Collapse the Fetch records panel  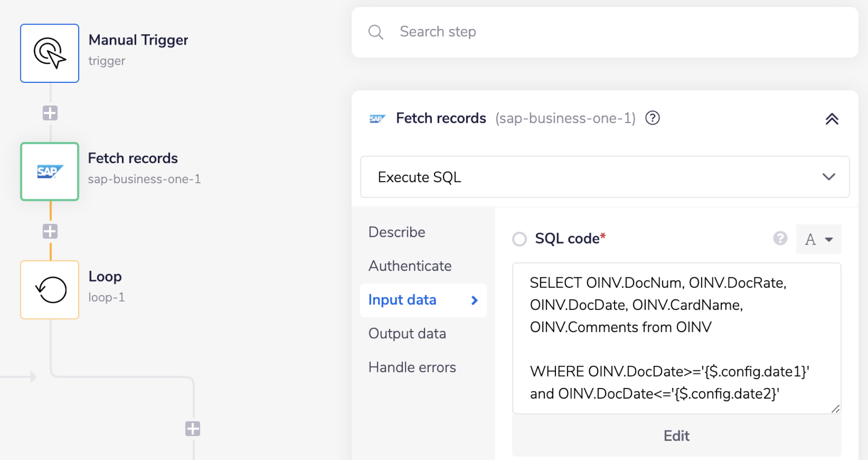click(832, 119)
